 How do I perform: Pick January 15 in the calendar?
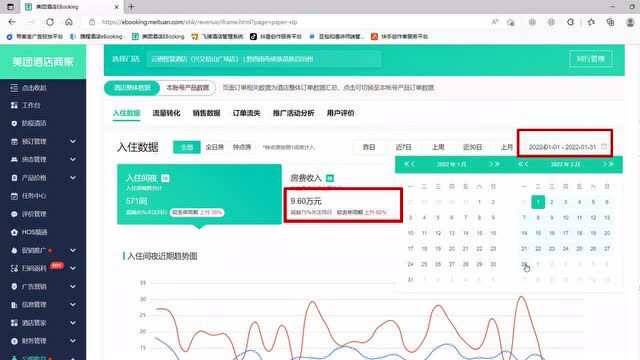pos(479,233)
